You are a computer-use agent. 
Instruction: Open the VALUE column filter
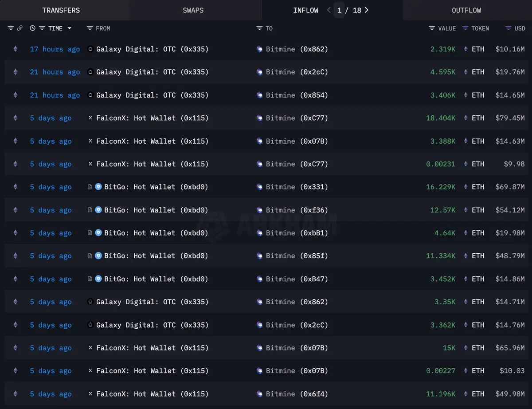pos(432,28)
